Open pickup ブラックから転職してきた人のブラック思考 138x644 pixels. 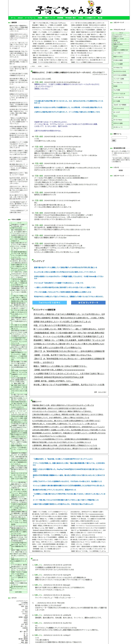pos(63,292)
